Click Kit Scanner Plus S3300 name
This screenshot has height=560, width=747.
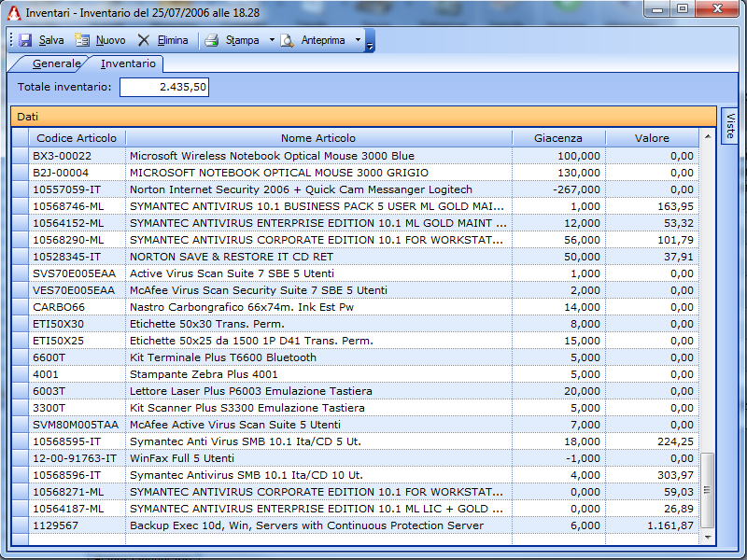(x=247, y=408)
